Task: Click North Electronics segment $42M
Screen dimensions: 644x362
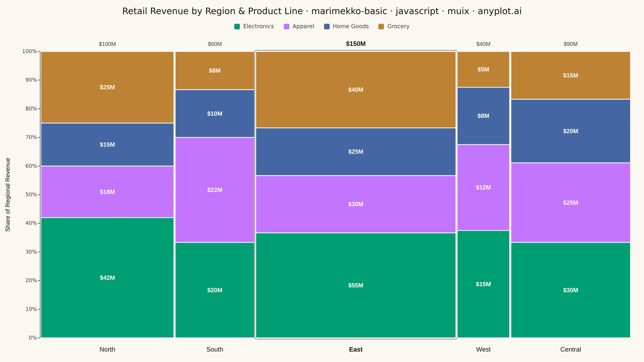Action: tap(107, 278)
